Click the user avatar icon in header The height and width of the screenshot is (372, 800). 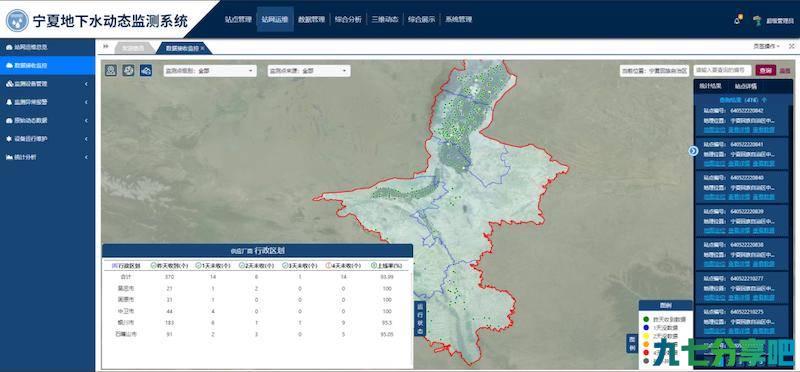[758, 20]
